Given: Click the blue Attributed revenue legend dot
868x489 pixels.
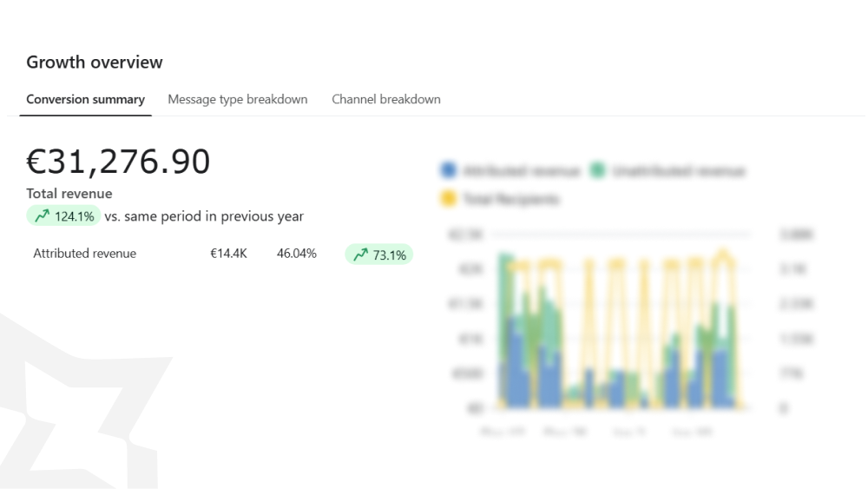Looking at the screenshot, I should tap(448, 171).
